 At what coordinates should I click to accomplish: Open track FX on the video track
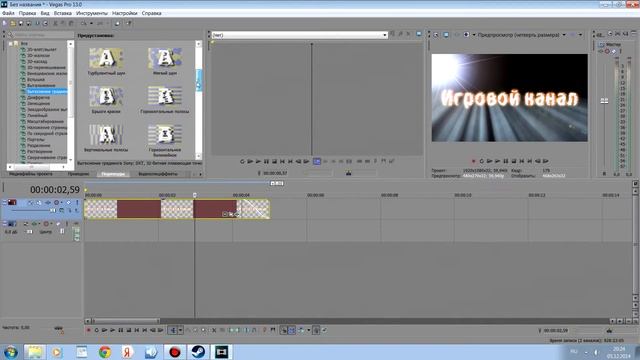(x=48, y=202)
